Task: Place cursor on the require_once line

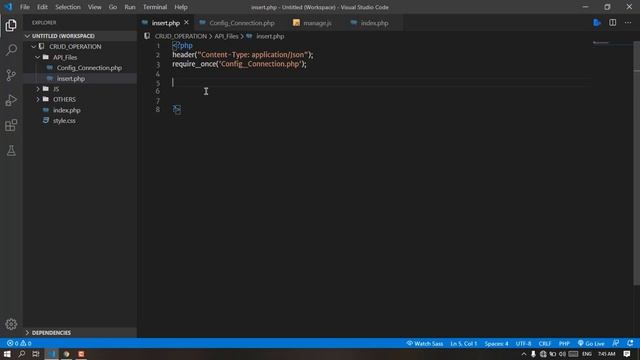Action: 239,64
